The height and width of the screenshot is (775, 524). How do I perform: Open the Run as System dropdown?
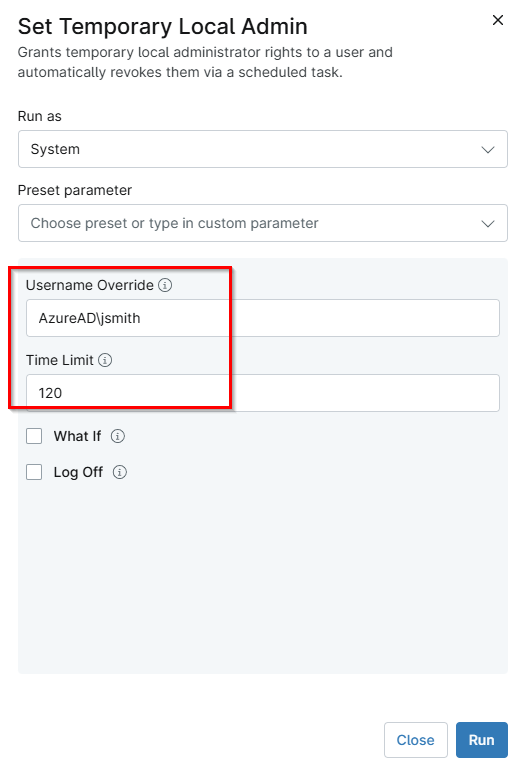click(x=263, y=149)
